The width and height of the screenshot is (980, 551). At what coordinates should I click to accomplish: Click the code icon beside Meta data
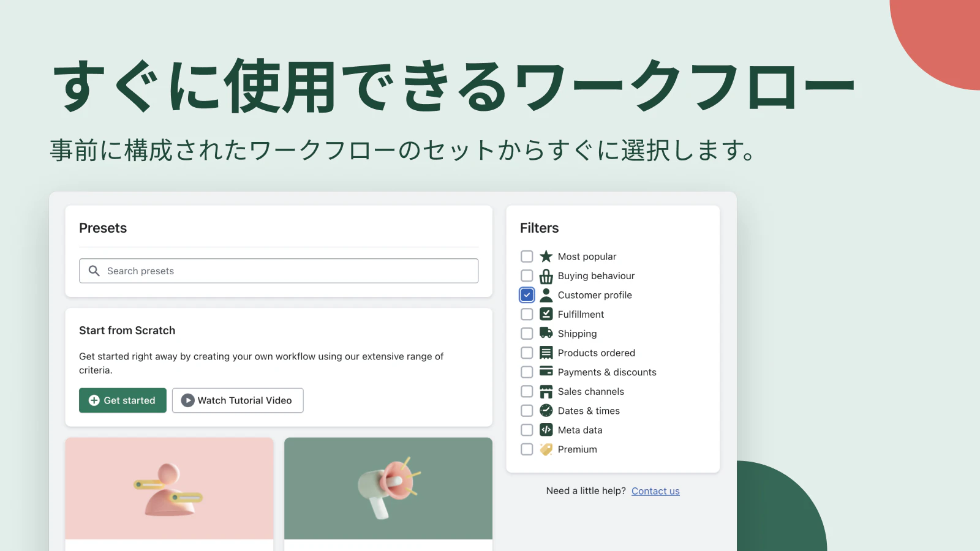click(546, 430)
